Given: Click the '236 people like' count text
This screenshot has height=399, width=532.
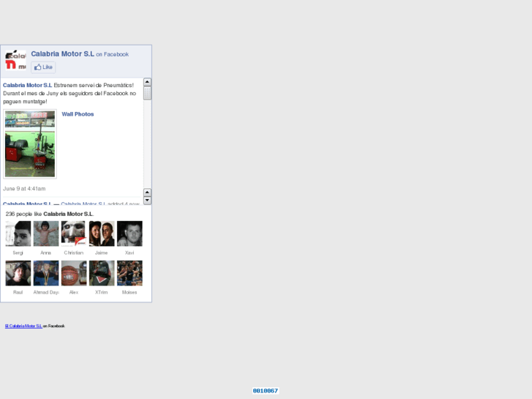Looking at the screenshot, I should point(23,214).
